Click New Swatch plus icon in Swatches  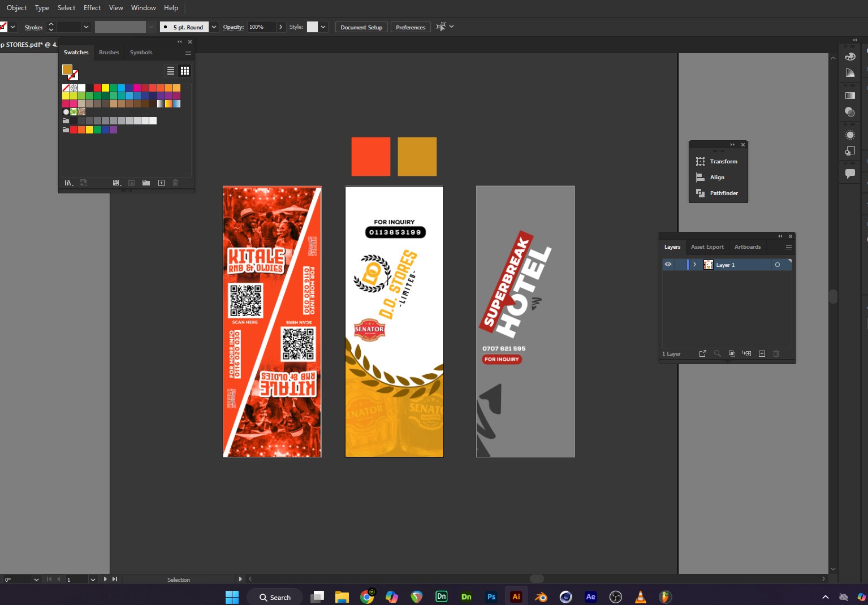coord(161,183)
